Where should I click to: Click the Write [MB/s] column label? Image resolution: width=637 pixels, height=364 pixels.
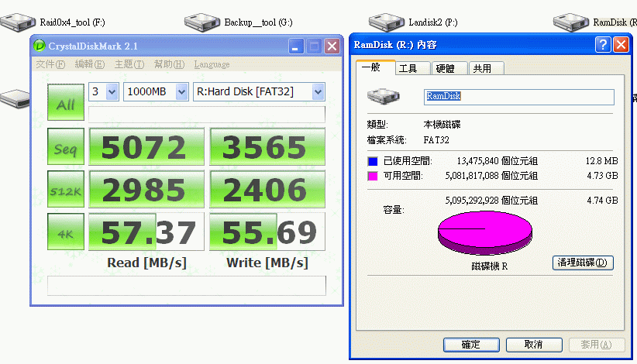click(x=267, y=263)
